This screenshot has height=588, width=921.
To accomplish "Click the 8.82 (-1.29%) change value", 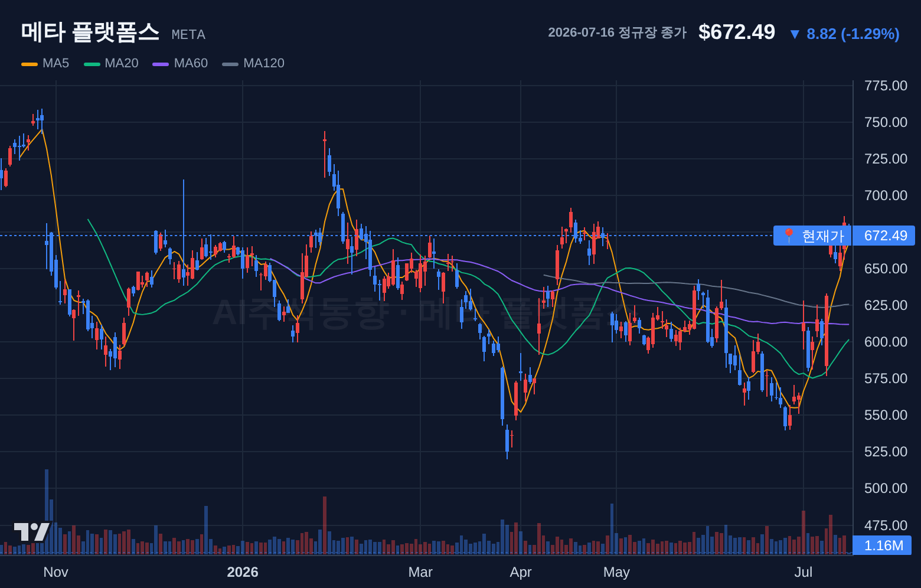I will (x=853, y=34).
